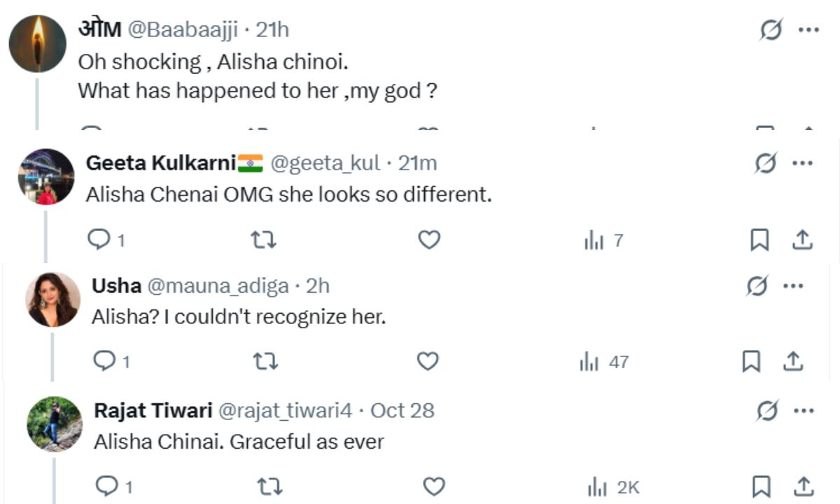This screenshot has height=504, width=840.
Task: View analytics on Rajat Tiwari's tweet
Action: 596,485
